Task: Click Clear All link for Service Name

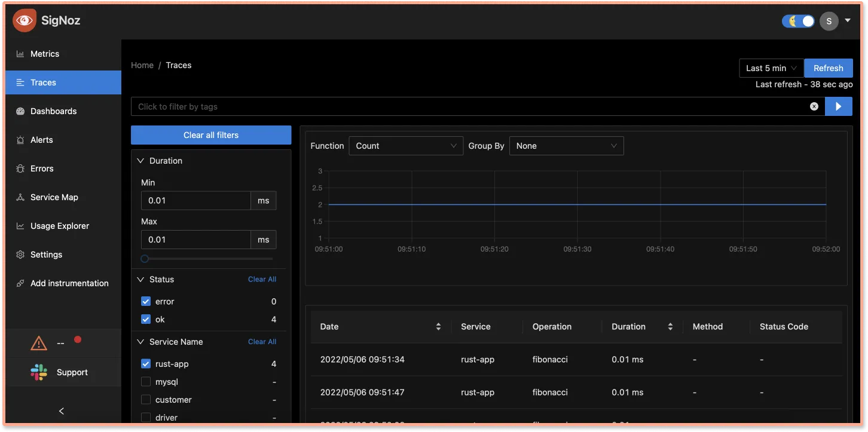Action: 262,342
